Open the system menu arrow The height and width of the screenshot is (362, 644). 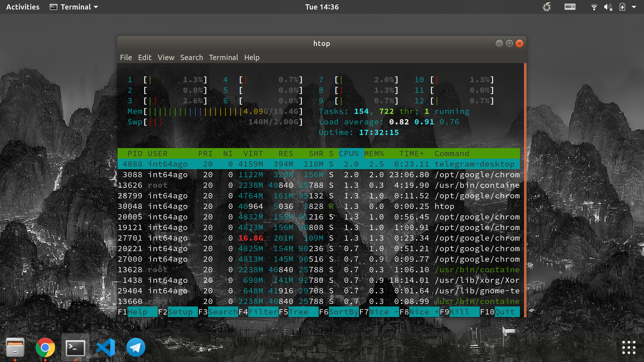(x=634, y=7)
